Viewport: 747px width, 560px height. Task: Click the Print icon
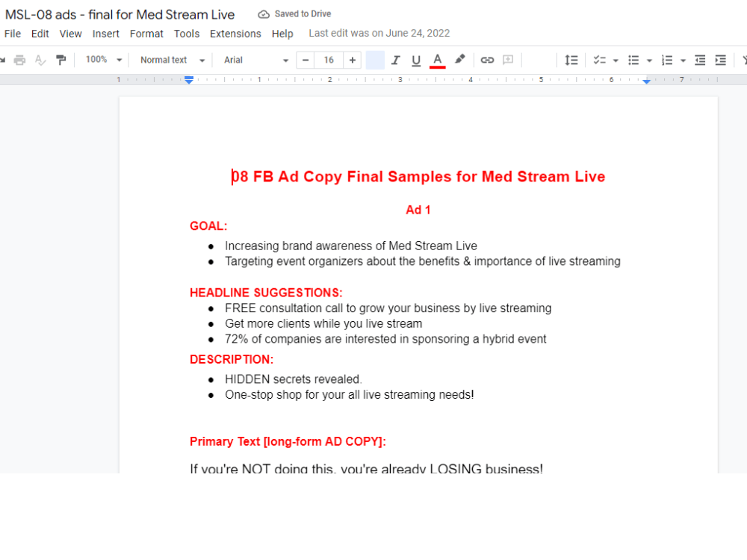click(19, 60)
